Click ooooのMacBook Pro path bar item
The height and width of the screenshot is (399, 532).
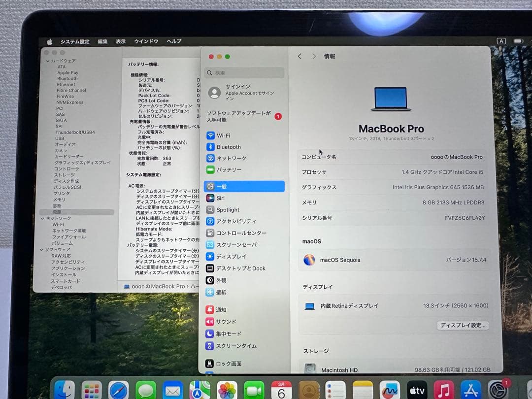(x=154, y=286)
